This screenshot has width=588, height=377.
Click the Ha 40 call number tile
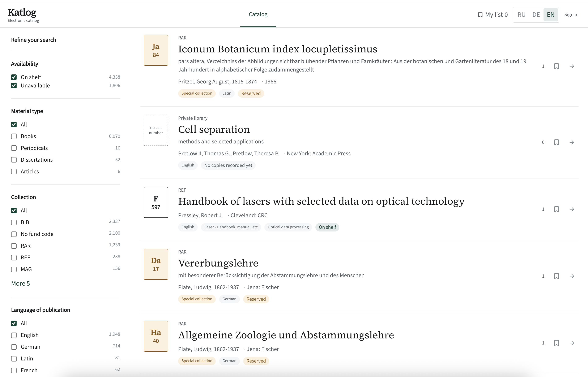tap(156, 336)
